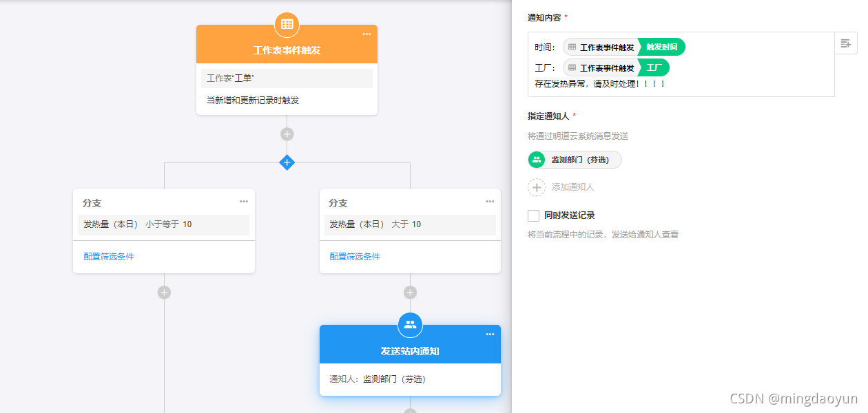Click 分支 title of left branch
Image resolution: width=868 pixels, height=413 pixels.
click(92, 203)
